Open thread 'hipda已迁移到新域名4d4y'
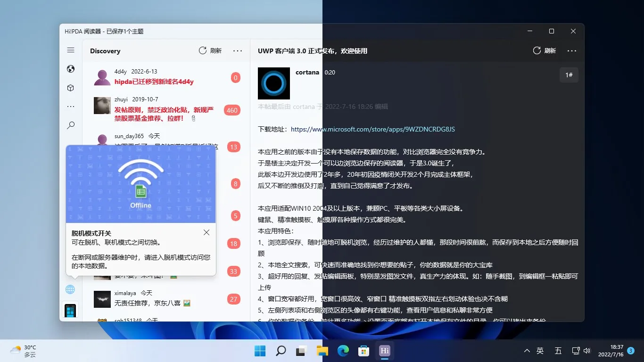644x362 pixels. (x=154, y=82)
